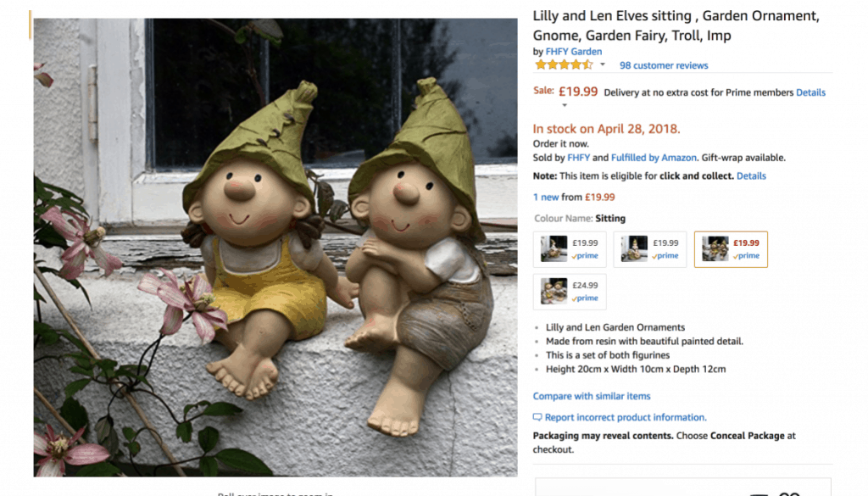This screenshot has height=496, width=868.
Task: Open the FHFY seller link
Action: [x=578, y=158]
